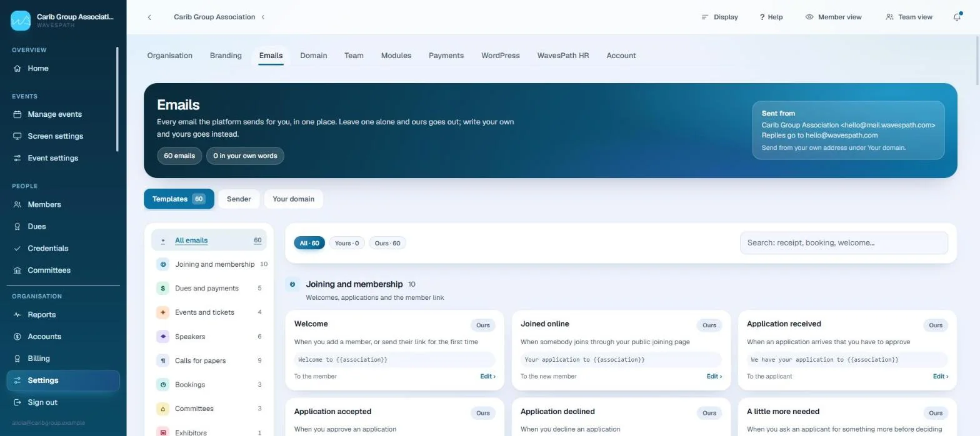Select the Sender sub-tab
Image resolution: width=980 pixels, height=436 pixels.
(x=239, y=199)
